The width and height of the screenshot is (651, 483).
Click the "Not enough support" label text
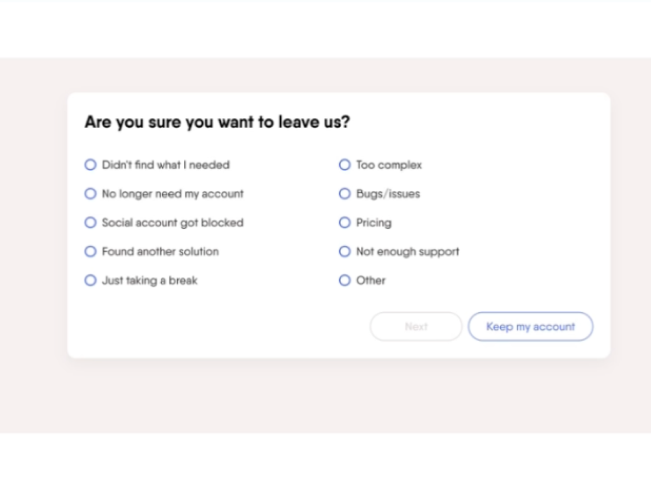407,252
